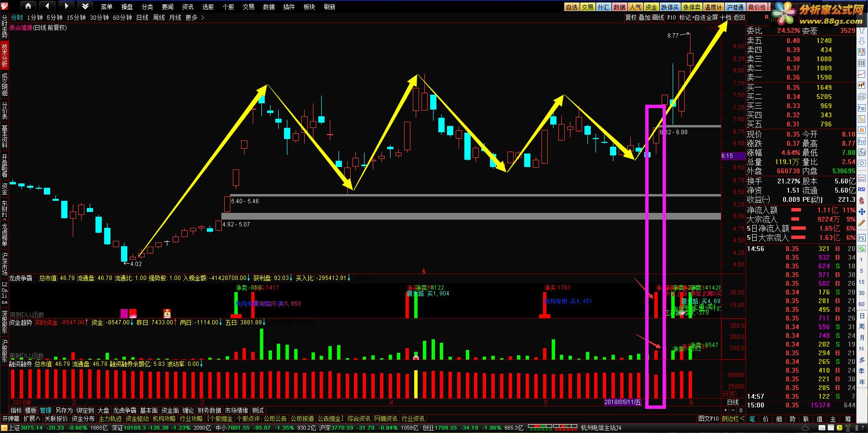Select the 龙虎争霸 template

124,410
